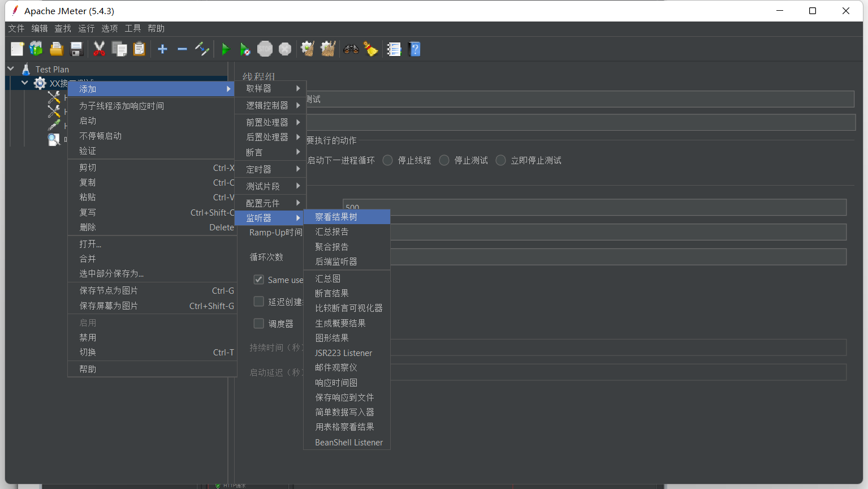Click the Toggle enable/disable toolbar icon
Image resolution: width=868 pixels, height=489 pixels.
tap(202, 49)
